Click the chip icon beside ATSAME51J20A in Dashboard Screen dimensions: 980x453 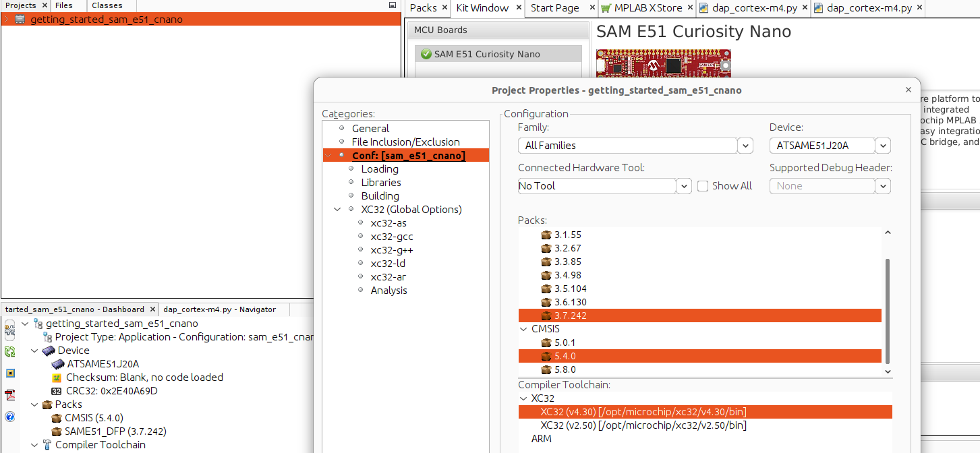[58, 364]
